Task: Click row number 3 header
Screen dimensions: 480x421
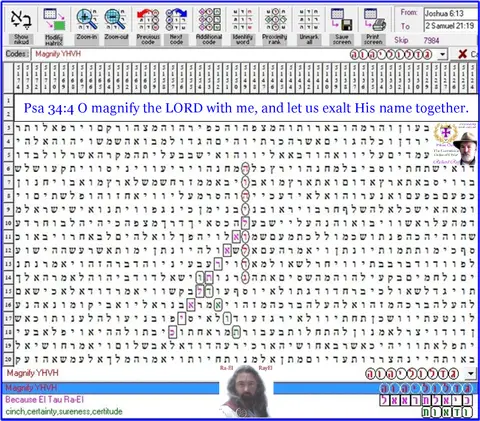Action: tap(9, 128)
